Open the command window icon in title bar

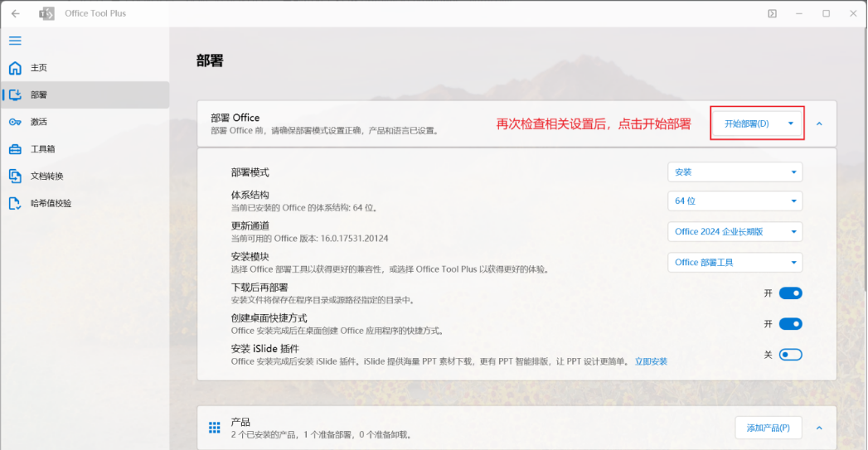coord(772,13)
